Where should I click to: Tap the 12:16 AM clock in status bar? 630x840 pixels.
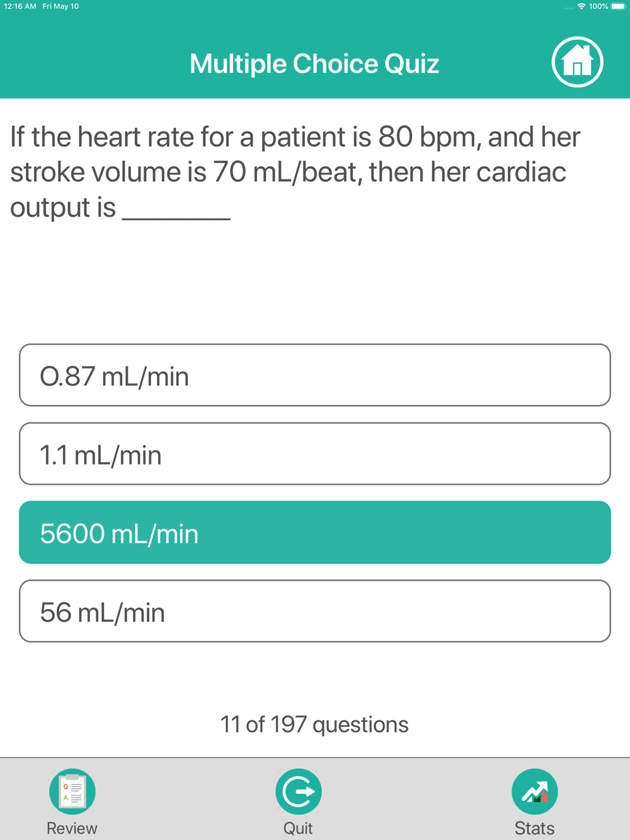pyautogui.click(x=20, y=6)
